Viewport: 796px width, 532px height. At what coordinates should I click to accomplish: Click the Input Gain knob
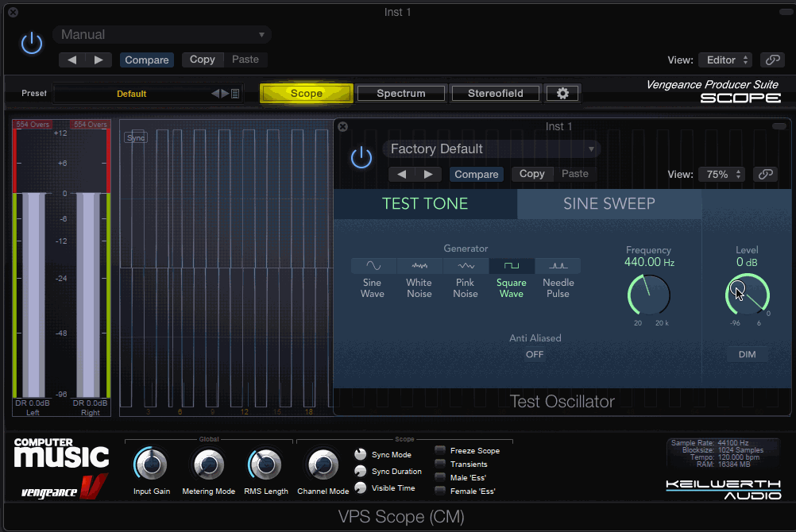pos(151,465)
